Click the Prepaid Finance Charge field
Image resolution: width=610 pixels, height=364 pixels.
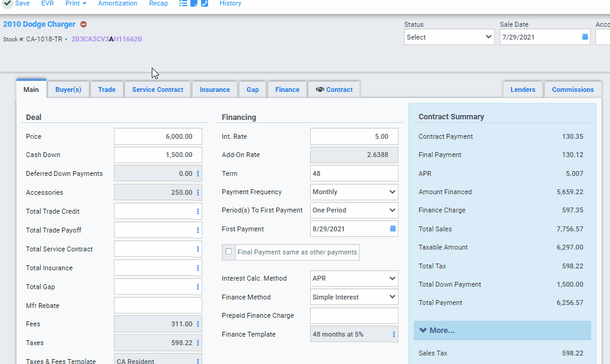(354, 315)
